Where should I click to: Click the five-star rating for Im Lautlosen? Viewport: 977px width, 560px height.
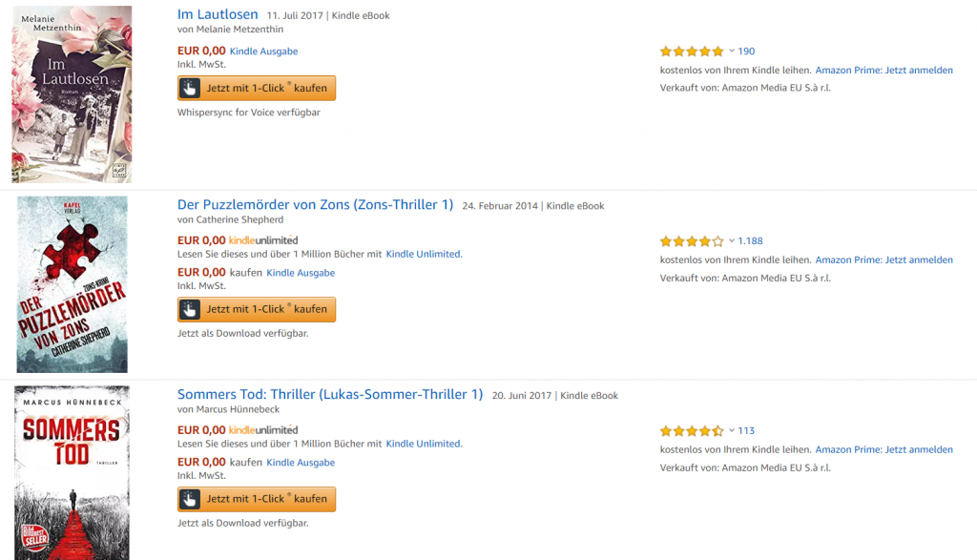(692, 51)
